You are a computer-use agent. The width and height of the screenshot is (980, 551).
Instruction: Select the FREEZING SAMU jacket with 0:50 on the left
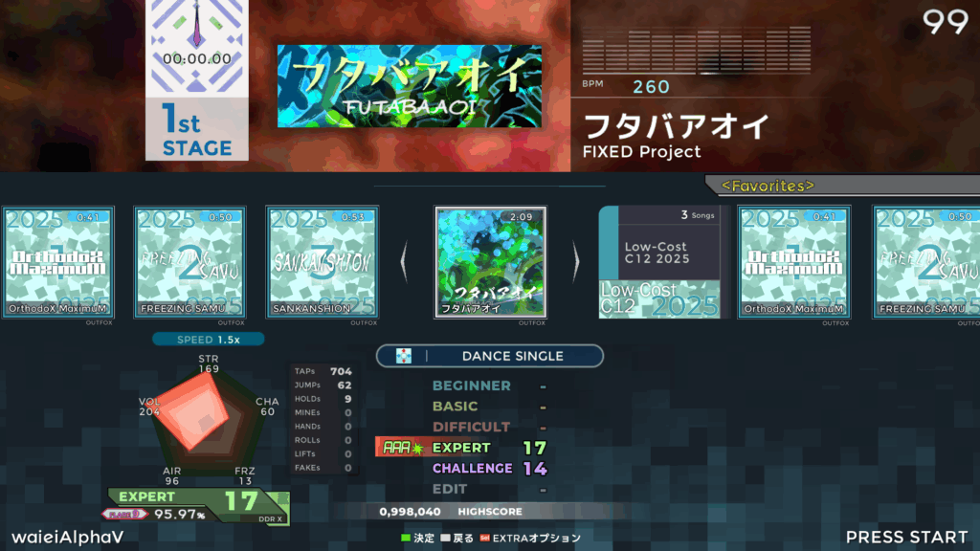[x=189, y=262]
